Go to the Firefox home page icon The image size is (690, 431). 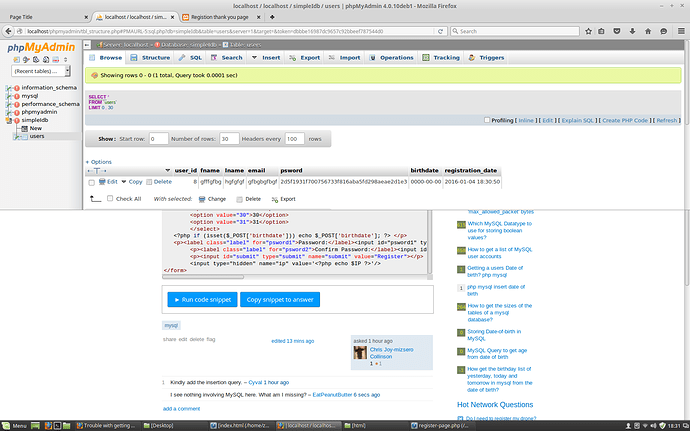tap(648, 31)
